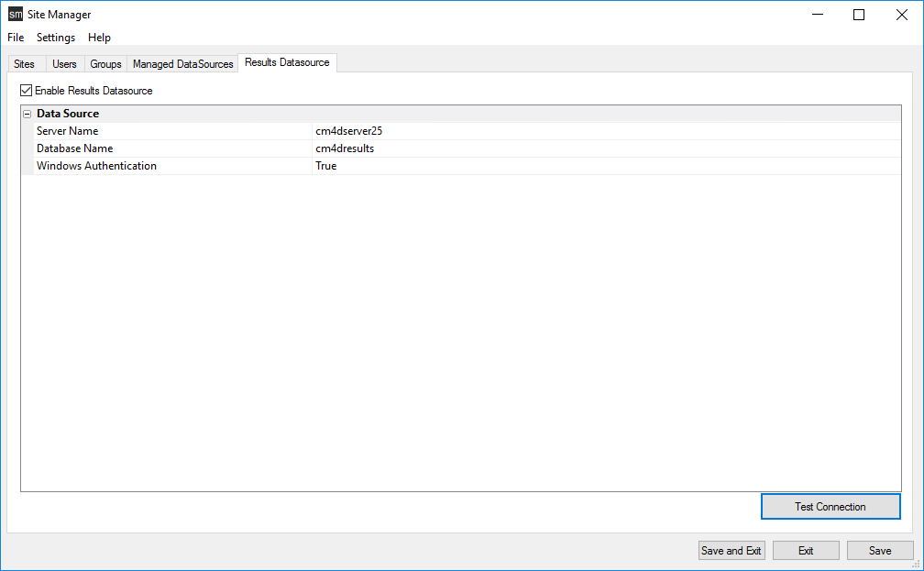This screenshot has height=571, width=924.
Task: Click the Test Connection button
Action: pos(830,507)
